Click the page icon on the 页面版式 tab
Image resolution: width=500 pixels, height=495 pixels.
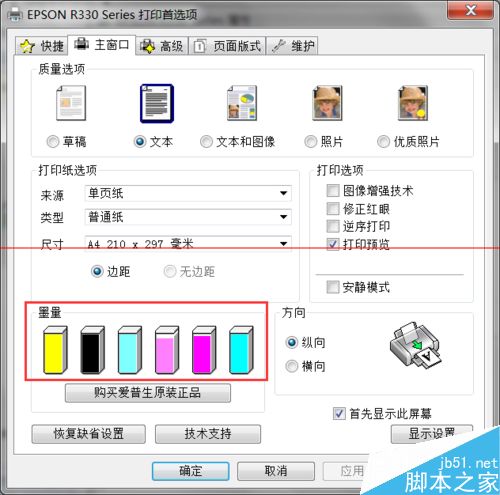(200, 46)
